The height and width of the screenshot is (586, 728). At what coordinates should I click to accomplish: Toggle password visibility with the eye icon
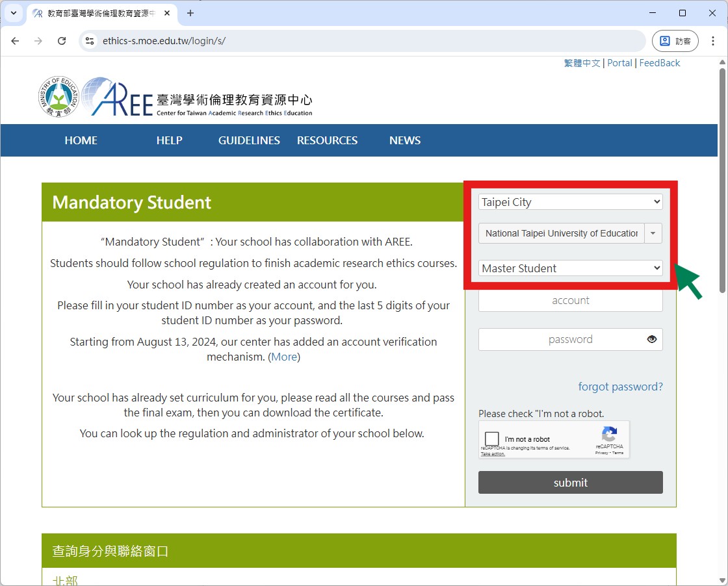point(652,339)
